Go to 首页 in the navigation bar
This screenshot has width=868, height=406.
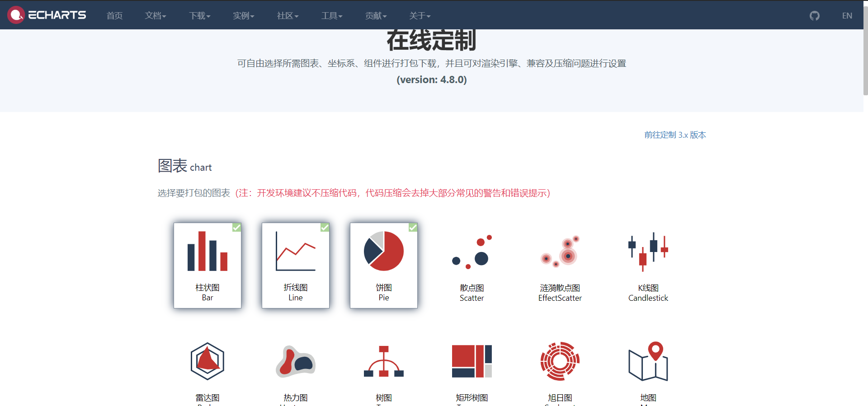pos(114,16)
